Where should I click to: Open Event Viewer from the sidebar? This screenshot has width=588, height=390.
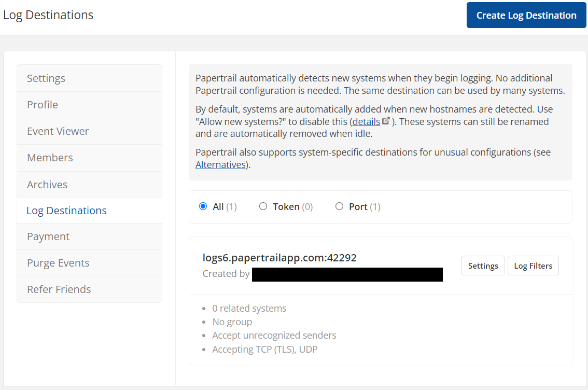89,131
